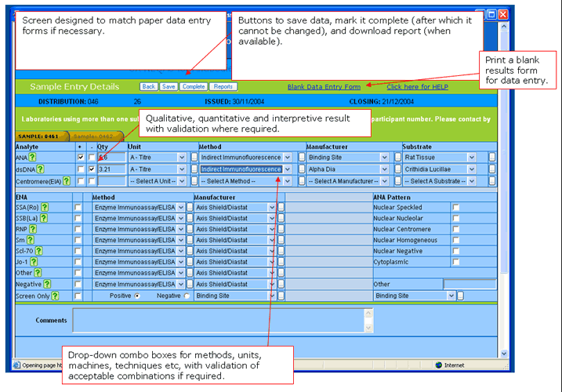Click the Reports button

pyautogui.click(x=223, y=86)
